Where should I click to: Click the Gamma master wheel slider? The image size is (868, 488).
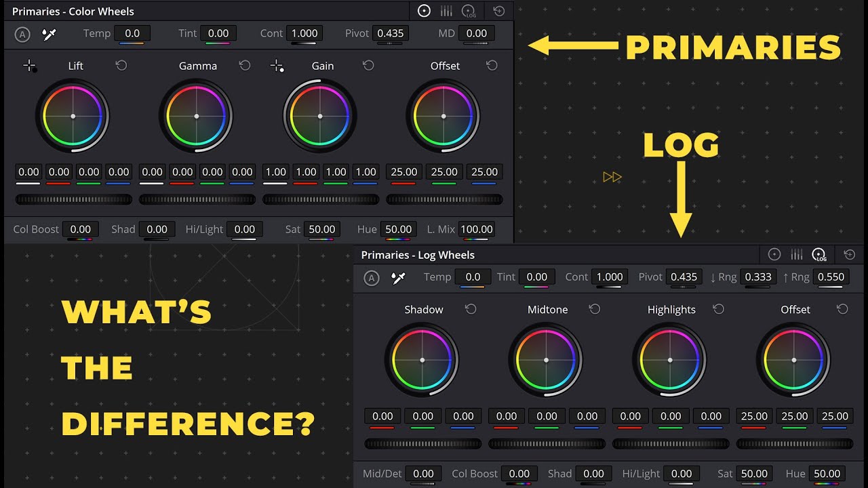(197, 199)
